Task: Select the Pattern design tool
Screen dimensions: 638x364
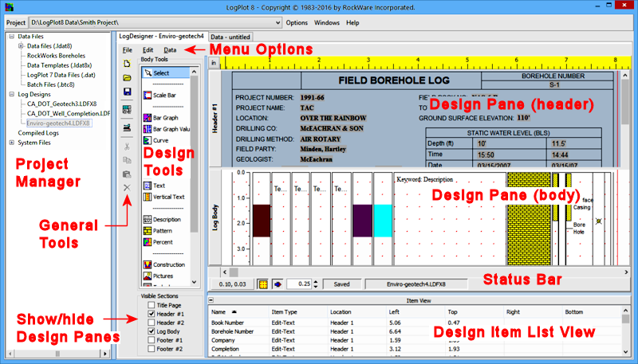Action: tap(163, 230)
